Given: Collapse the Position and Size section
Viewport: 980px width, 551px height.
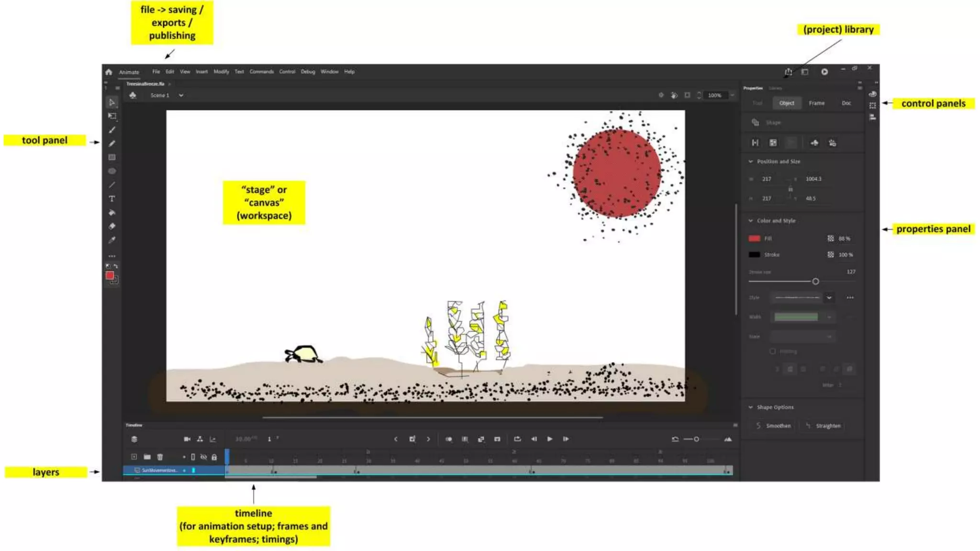Looking at the screenshot, I should pos(750,162).
